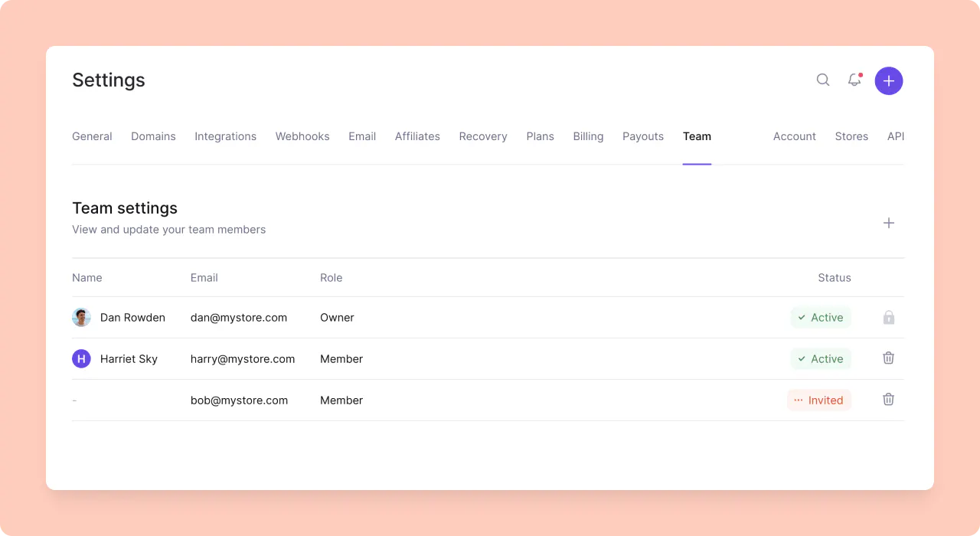
Task: Open search with the magnifier icon
Action: pos(823,80)
